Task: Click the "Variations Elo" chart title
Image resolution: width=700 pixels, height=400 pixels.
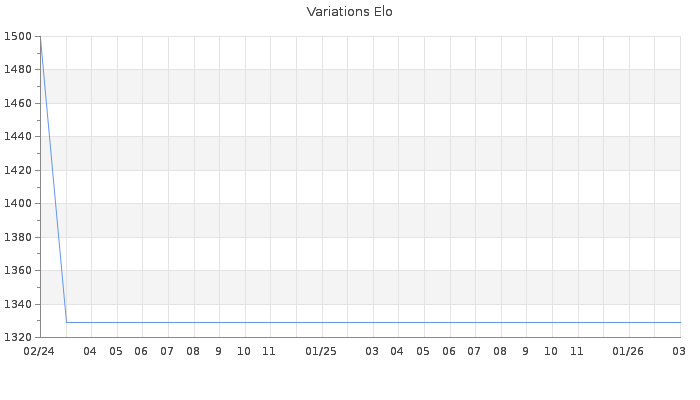Action: (349, 12)
